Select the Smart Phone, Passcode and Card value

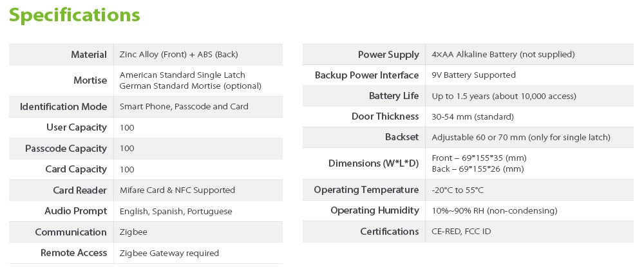(184, 106)
